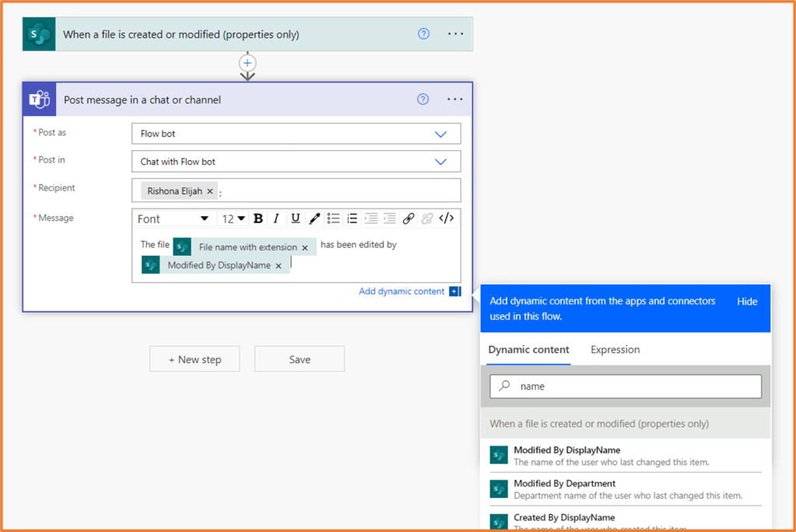The height and width of the screenshot is (532, 796).
Task: Click the Save button
Action: pos(300,359)
